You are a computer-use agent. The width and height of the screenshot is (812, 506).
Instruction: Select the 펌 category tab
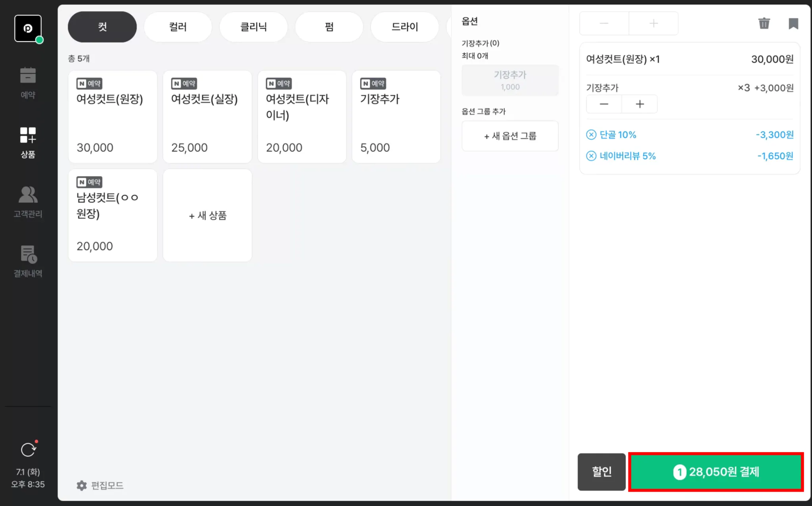click(x=329, y=27)
